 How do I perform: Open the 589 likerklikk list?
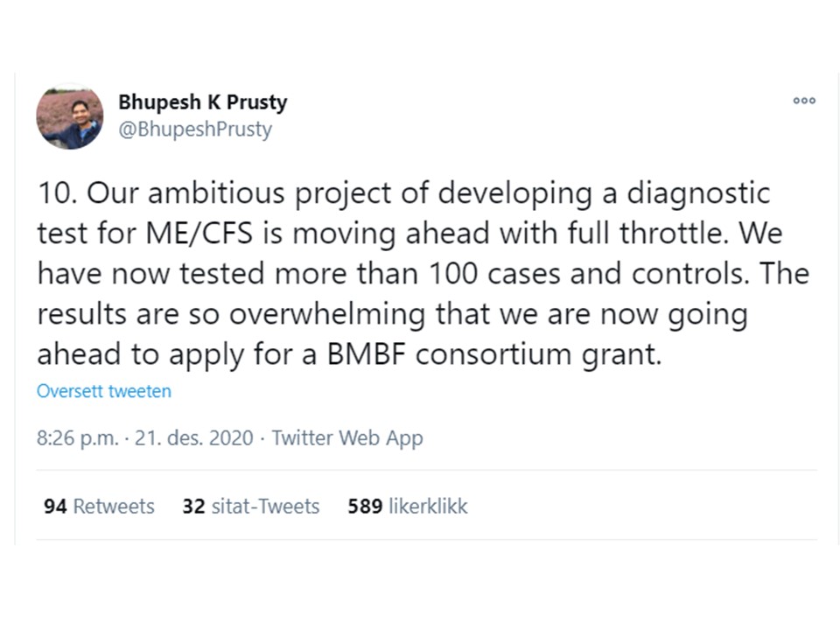pos(408,506)
